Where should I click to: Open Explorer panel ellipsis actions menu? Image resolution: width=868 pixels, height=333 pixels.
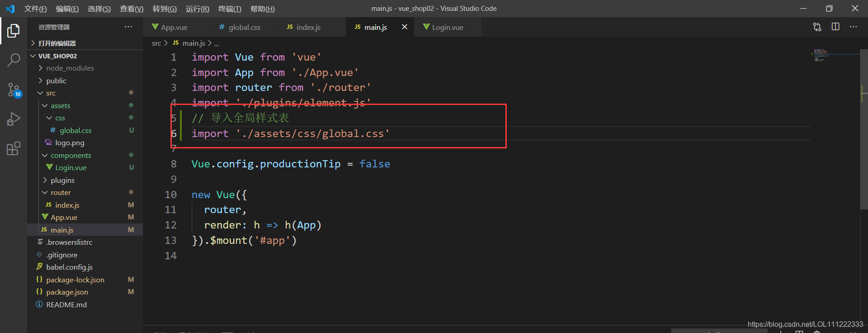click(128, 27)
